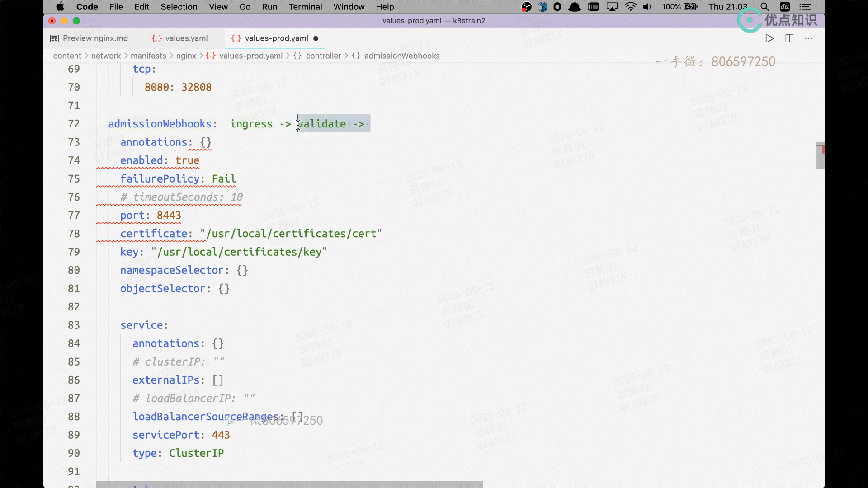Open the More Actions ellipsis menu

coord(809,38)
